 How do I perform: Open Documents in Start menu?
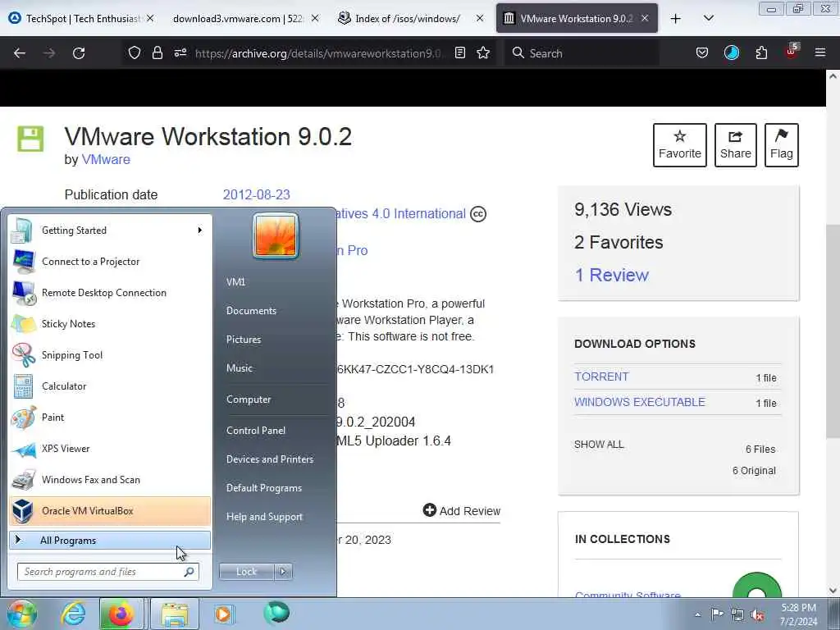coord(251,311)
